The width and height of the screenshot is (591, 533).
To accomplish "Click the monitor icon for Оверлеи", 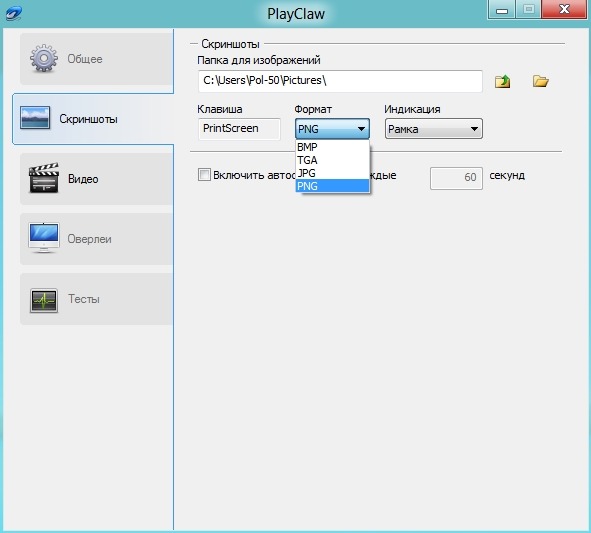I will pos(44,237).
